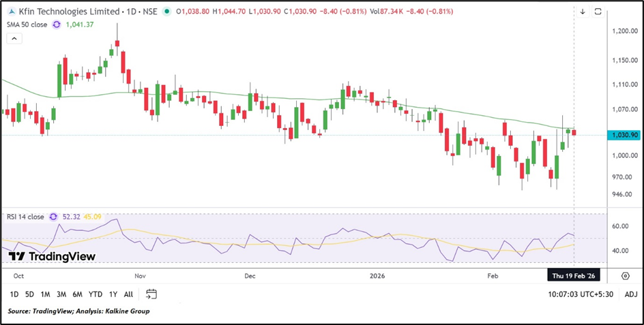Viewport: 644px width, 325px height.
Task: Open the go-to-date calendar icon
Action: point(151,294)
